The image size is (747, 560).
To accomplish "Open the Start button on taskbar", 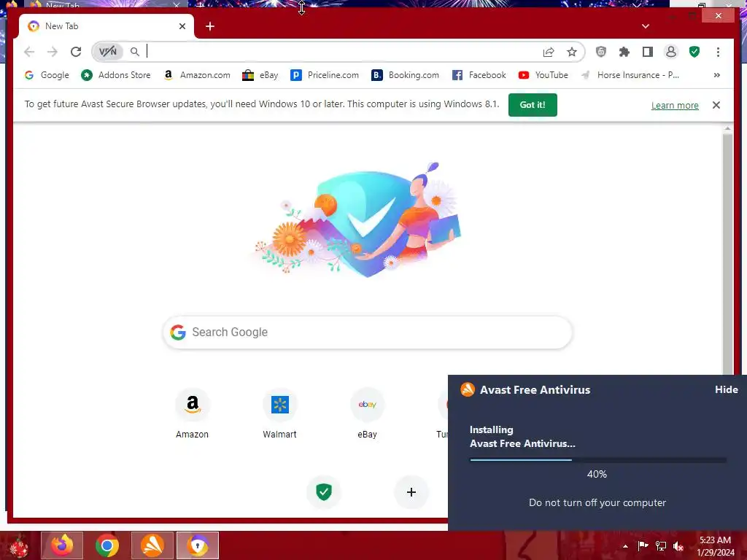I will pos(18,545).
